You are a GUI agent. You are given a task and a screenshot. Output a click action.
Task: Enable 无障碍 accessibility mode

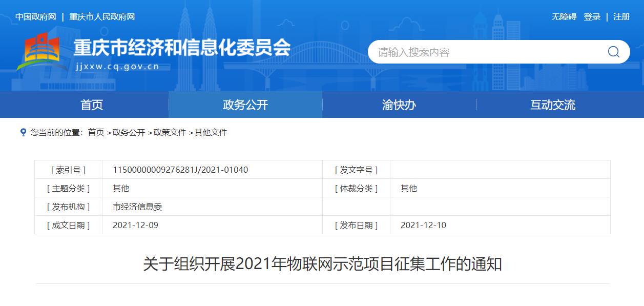pyautogui.click(x=564, y=17)
